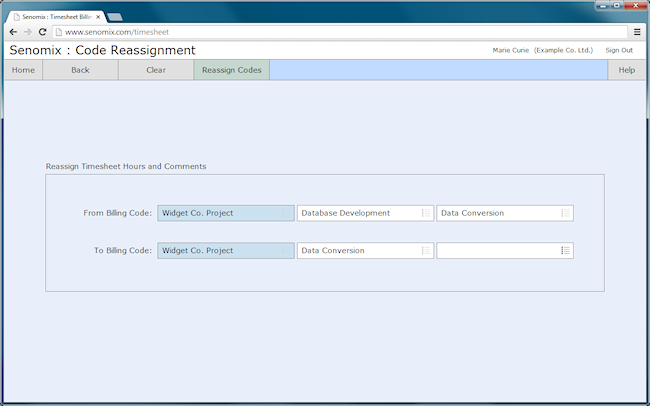Minimize the browser window
650x406 pixels.
[x=603, y=6]
